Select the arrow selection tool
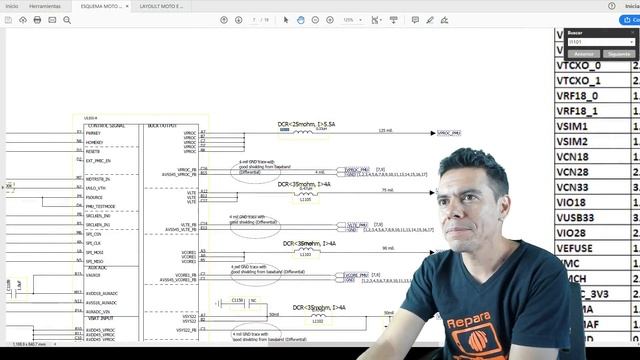Image resolution: width=640 pixels, height=360 pixels. pyautogui.click(x=286, y=20)
